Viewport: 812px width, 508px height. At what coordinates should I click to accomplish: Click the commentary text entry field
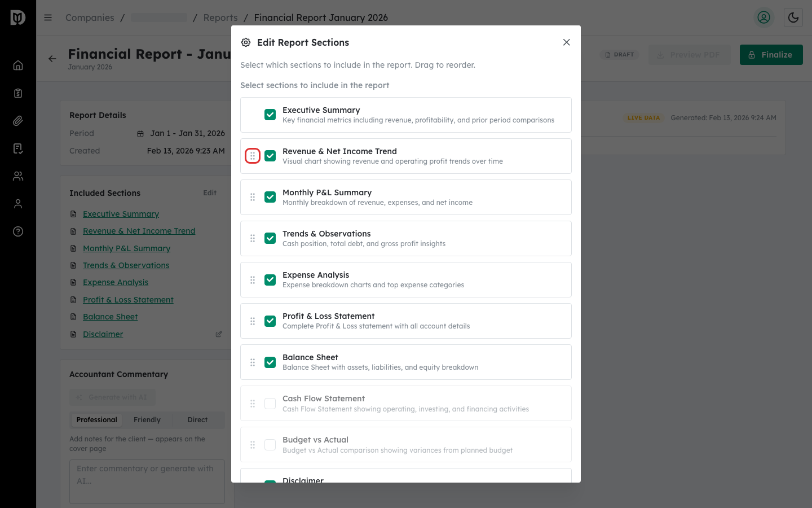(x=147, y=481)
